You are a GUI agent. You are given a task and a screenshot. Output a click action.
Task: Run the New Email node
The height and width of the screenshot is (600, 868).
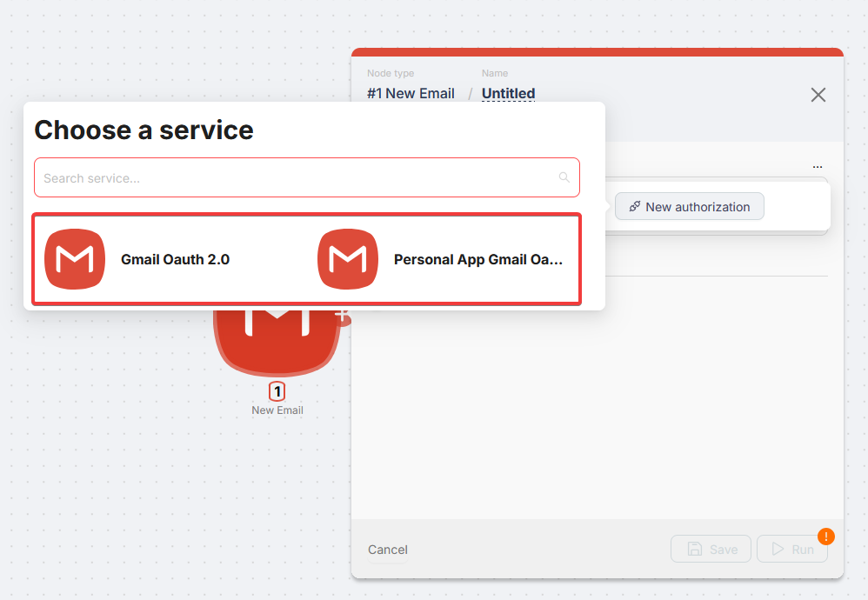792,548
